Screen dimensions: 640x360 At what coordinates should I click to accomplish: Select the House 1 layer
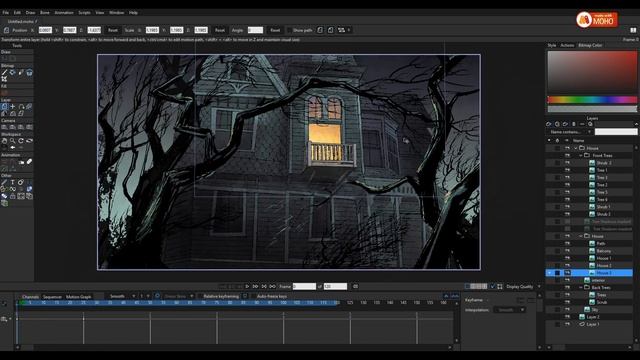603,258
